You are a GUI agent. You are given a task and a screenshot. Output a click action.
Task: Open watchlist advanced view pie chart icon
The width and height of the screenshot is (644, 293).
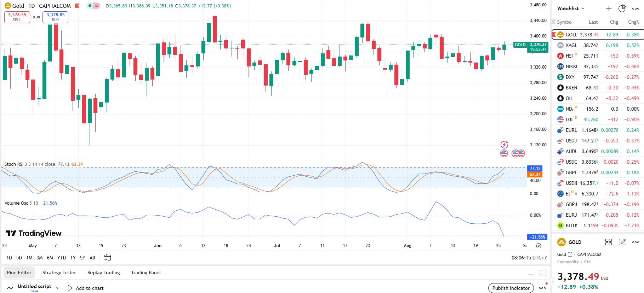point(622,8)
